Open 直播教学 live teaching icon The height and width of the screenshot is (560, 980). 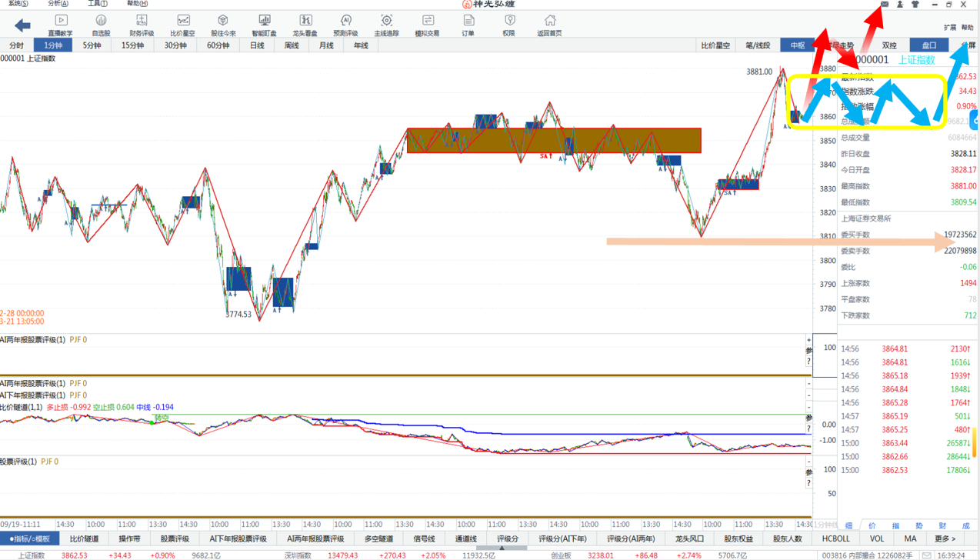coord(60,25)
